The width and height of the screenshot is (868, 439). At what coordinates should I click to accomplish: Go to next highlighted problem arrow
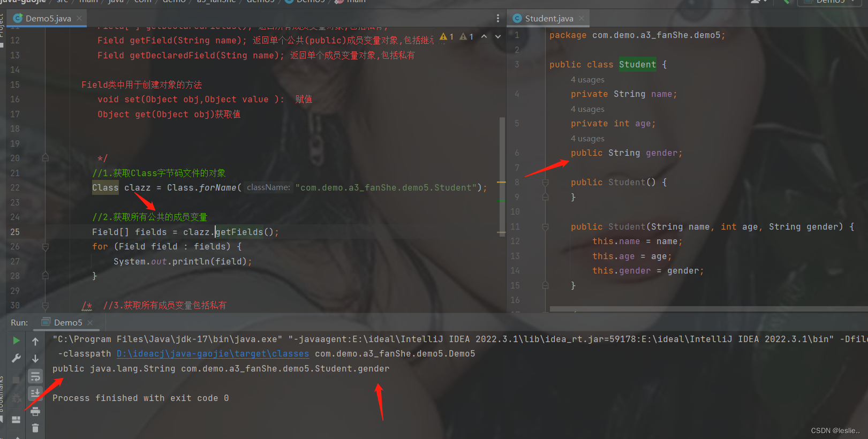[498, 36]
